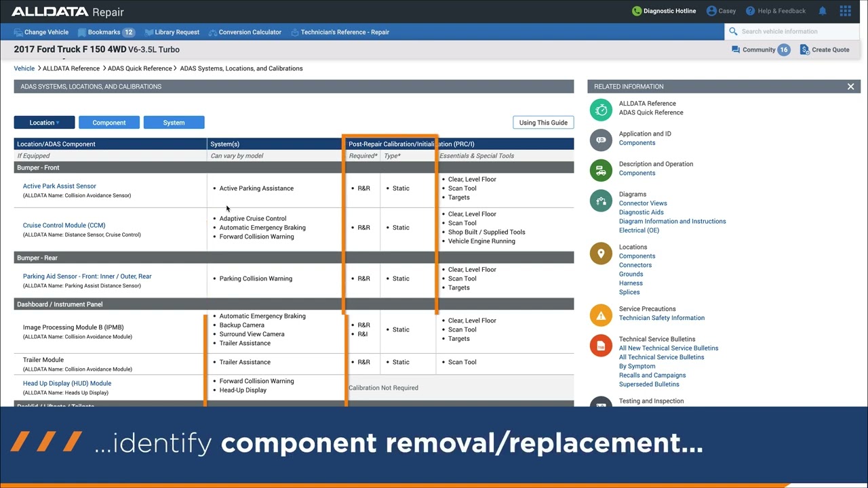Open the By Symptom link
The width and height of the screenshot is (868, 488).
[x=637, y=366]
